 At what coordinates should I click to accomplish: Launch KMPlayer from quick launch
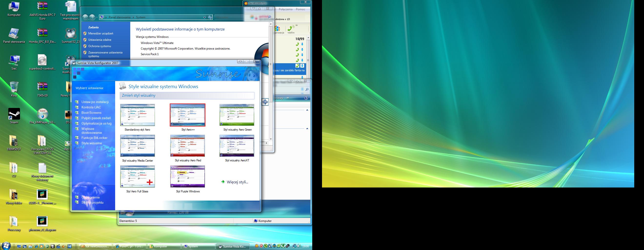point(70,247)
